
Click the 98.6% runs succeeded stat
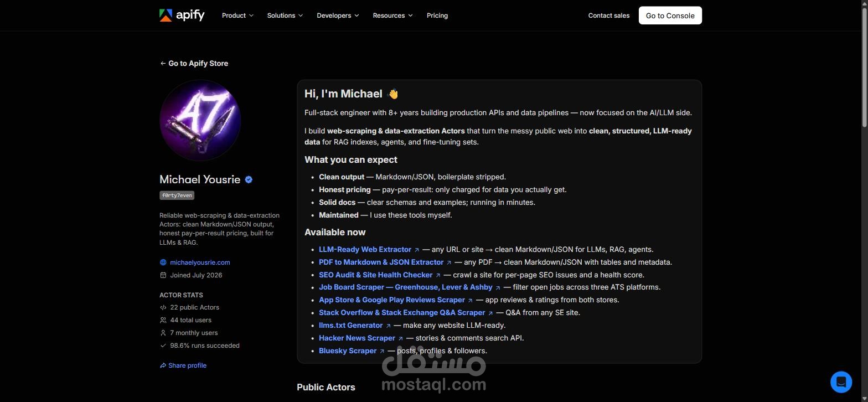coord(205,346)
